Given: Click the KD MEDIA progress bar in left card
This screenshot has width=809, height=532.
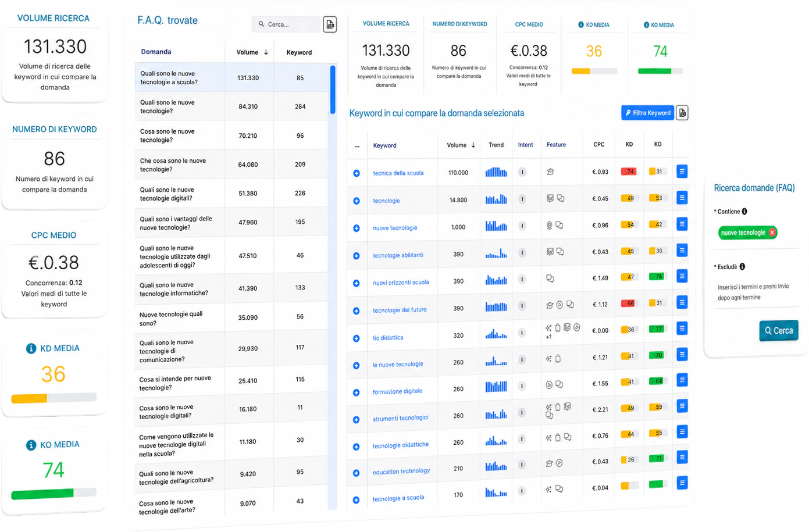Looking at the screenshot, I should 54,398.
